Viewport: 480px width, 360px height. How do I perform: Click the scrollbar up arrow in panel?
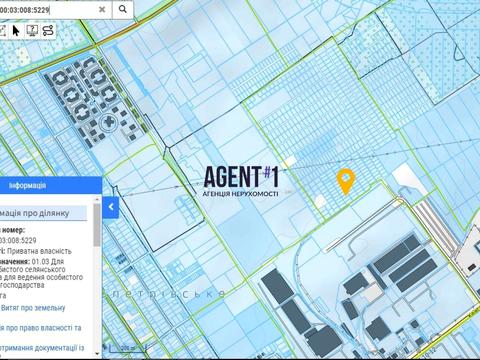point(97,199)
